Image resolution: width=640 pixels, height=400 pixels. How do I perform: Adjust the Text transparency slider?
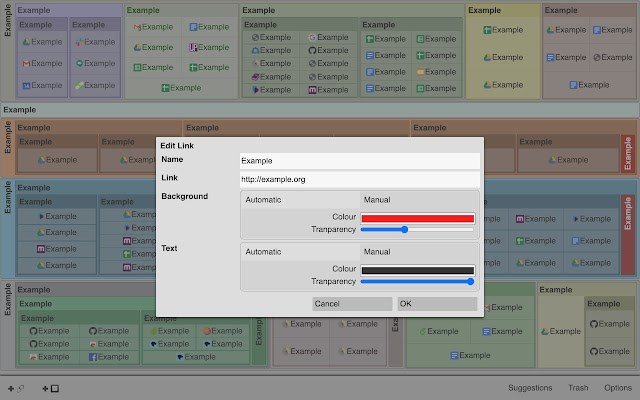tap(418, 281)
